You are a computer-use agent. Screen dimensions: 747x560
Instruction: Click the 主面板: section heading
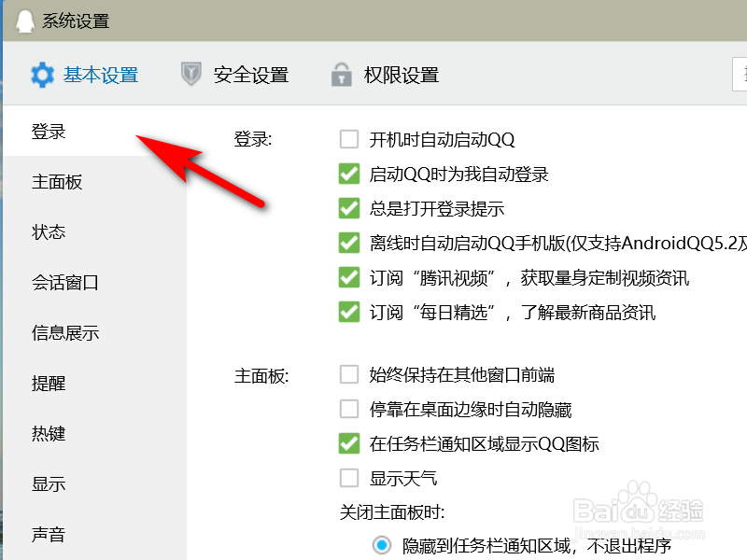tap(261, 376)
